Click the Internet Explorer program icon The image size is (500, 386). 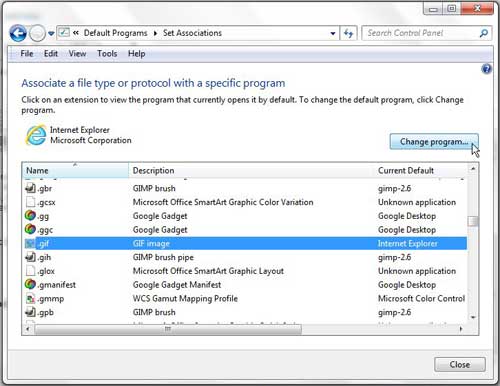36,135
